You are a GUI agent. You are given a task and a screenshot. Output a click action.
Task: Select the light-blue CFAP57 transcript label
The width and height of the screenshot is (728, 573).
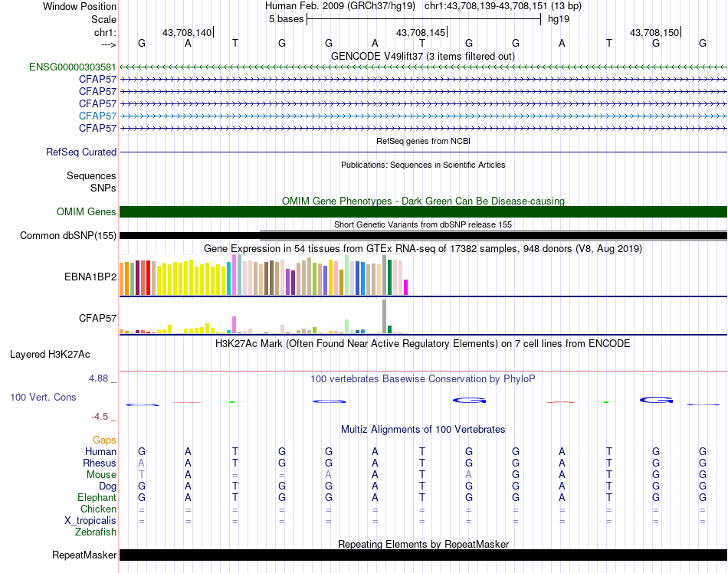coord(97,116)
